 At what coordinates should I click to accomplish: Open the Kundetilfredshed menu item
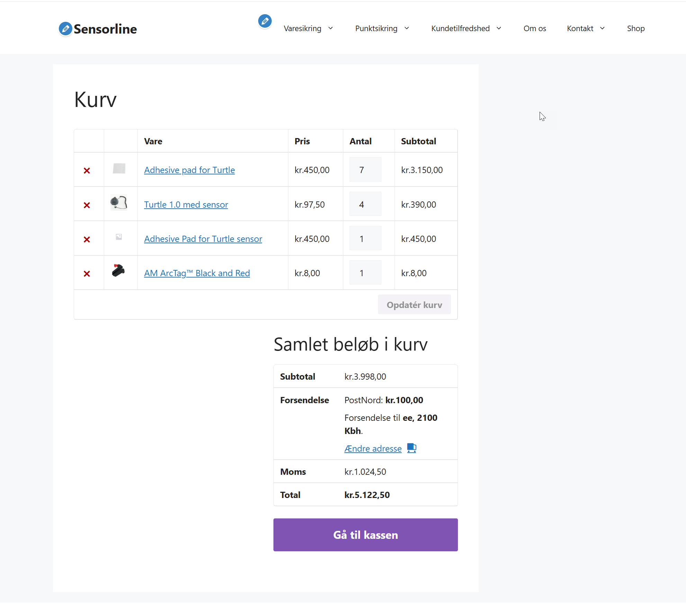(x=460, y=28)
